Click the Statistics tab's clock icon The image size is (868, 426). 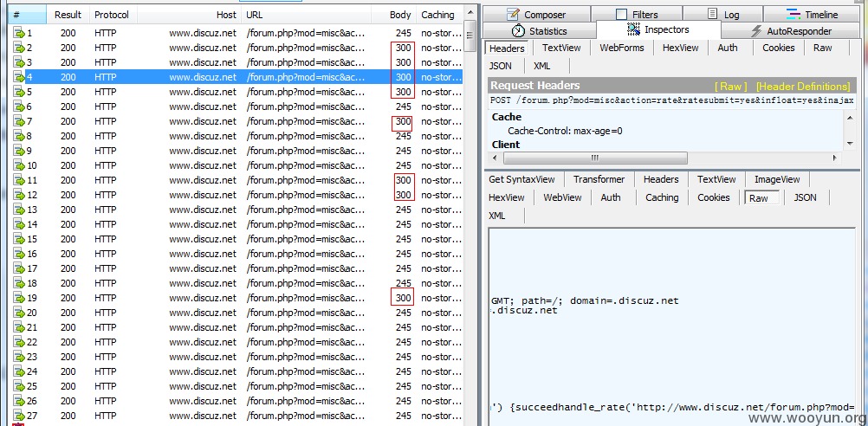[518, 31]
